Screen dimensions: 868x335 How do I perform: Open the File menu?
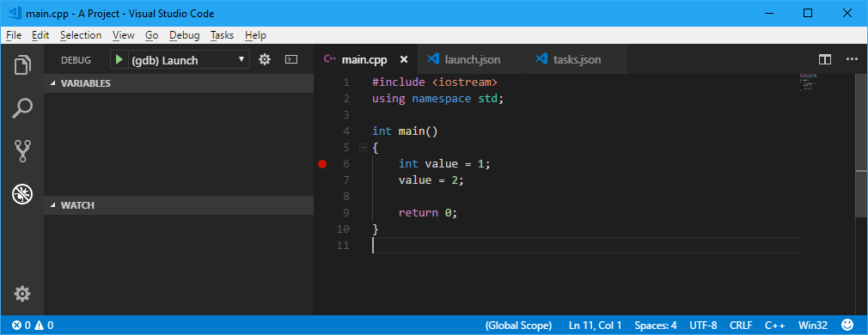point(14,35)
